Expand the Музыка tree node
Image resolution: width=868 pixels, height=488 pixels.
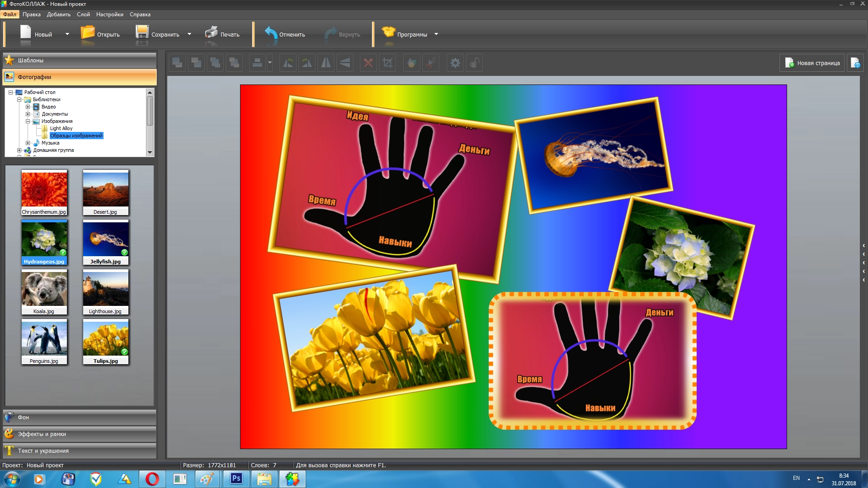click(x=28, y=143)
